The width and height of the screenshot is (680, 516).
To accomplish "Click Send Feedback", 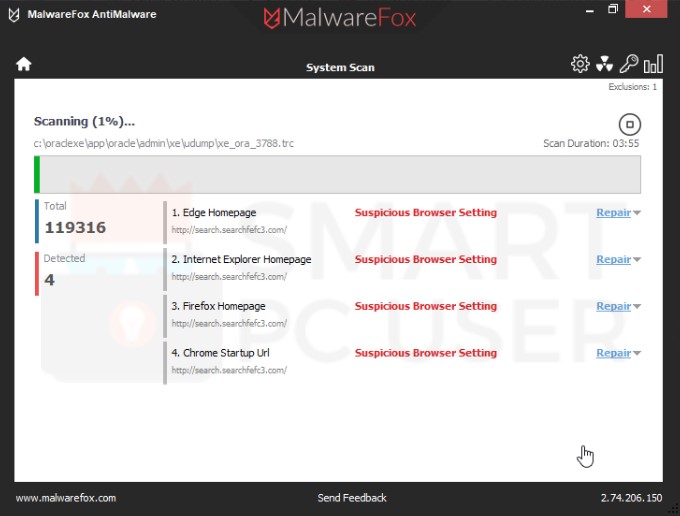I will click(352, 498).
